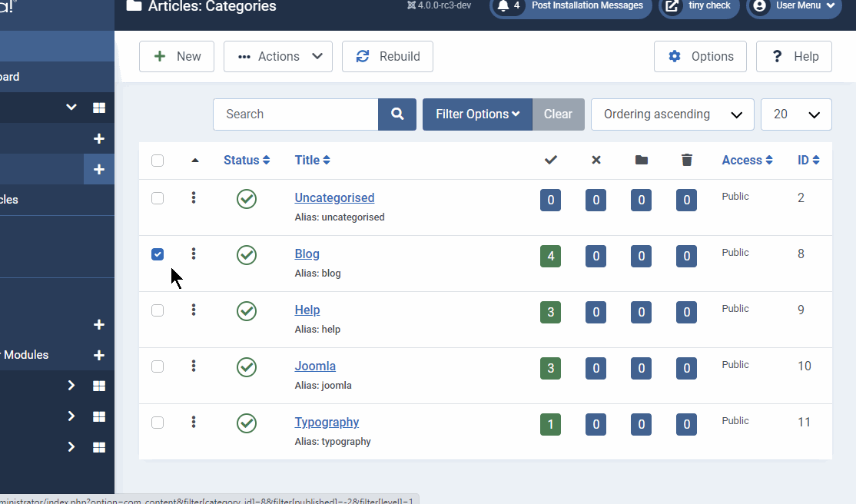The image size is (856, 504).
Task: Click the trashed bin column header icon
Action: coord(687,160)
